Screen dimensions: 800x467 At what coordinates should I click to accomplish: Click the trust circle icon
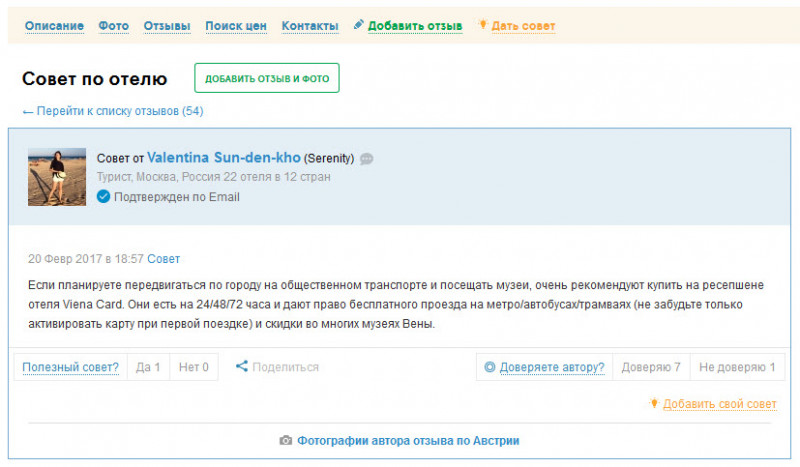(489, 367)
